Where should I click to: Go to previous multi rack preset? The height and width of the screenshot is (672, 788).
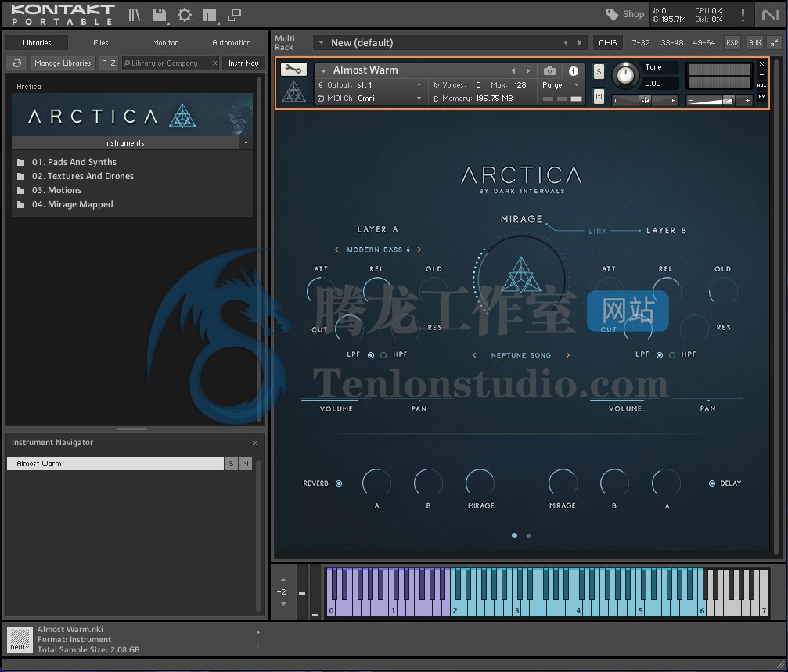click(566, 43)
